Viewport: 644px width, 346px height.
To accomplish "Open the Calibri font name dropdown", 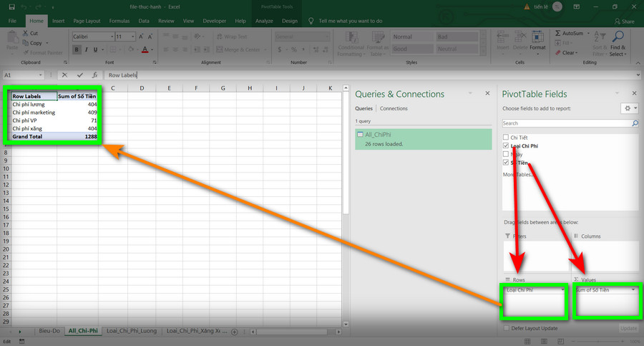I will [112, 37].
